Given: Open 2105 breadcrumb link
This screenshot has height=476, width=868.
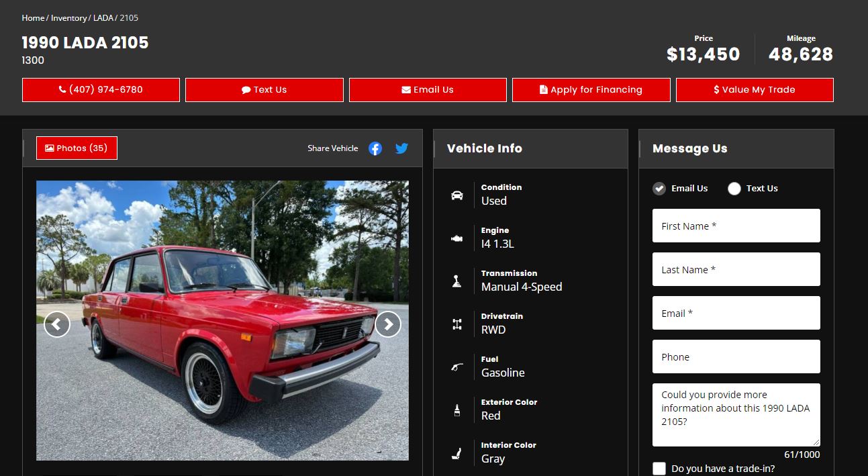Looking at the screenshot, I should (129, 18).
